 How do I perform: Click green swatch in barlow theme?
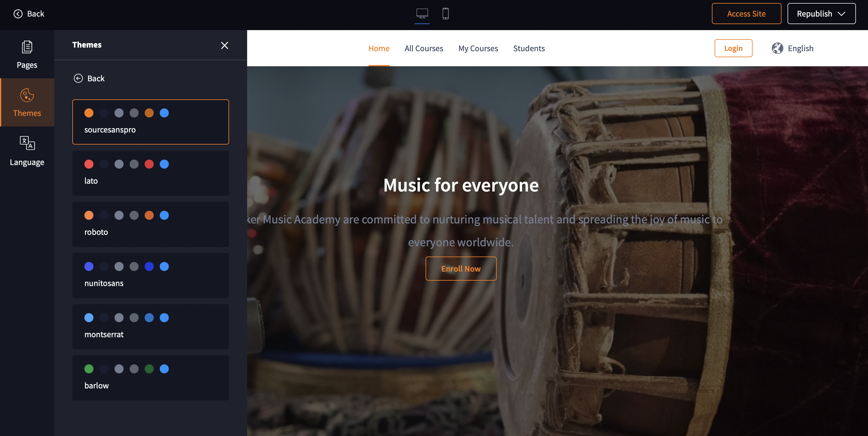89,369
